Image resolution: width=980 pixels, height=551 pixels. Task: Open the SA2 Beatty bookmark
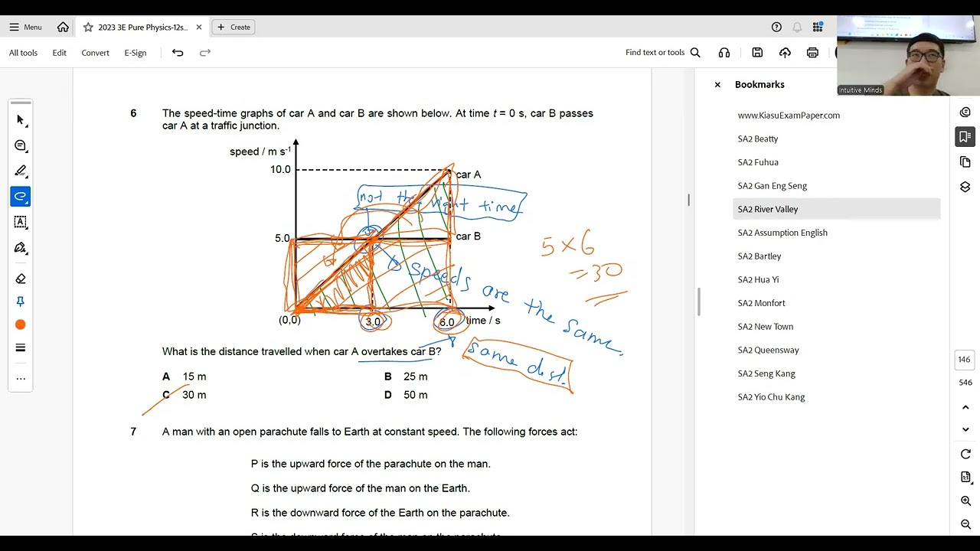click(758, 139)
